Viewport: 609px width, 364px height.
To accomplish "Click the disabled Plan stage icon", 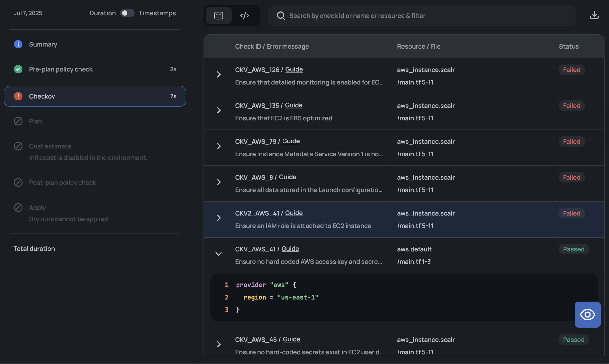I will pyautogui.click(x=18, y=121).
